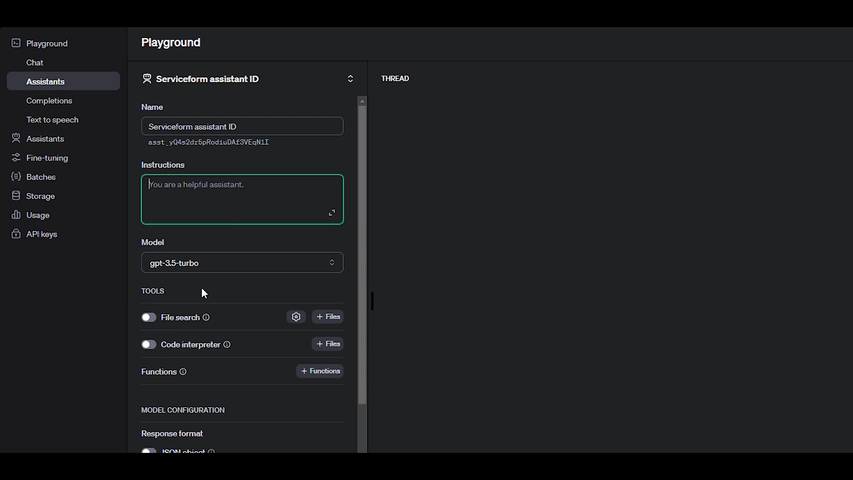Enable the Code interpreter toggle
Image resolution: width=853 pixels, height=480 pixels.
[149, 344]
